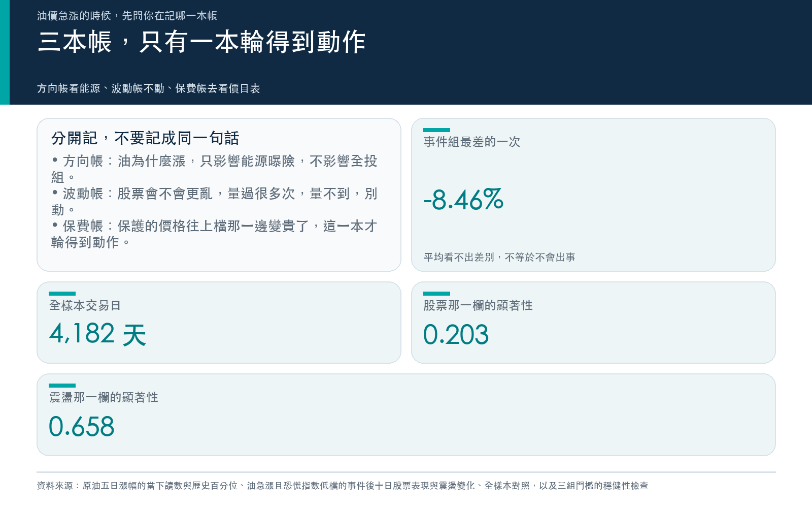Click the bullet starting with 波動帳：股票會不會更亂
This screenshot has height=508, width=812.
click(214, 202)
